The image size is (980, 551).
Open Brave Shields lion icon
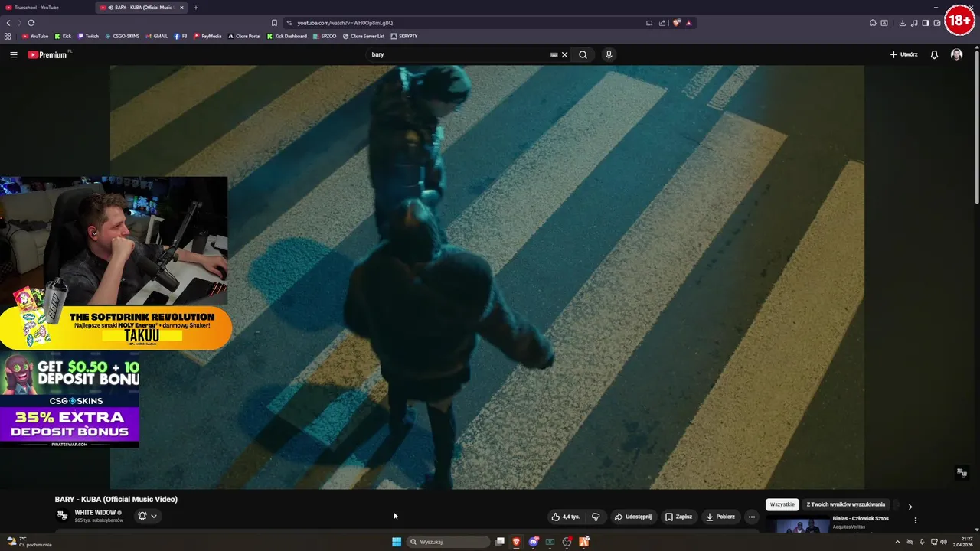676,23
